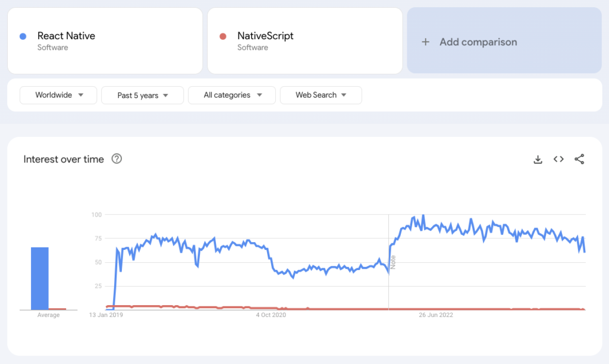Click the 25 y-axis value

point(98,286)
